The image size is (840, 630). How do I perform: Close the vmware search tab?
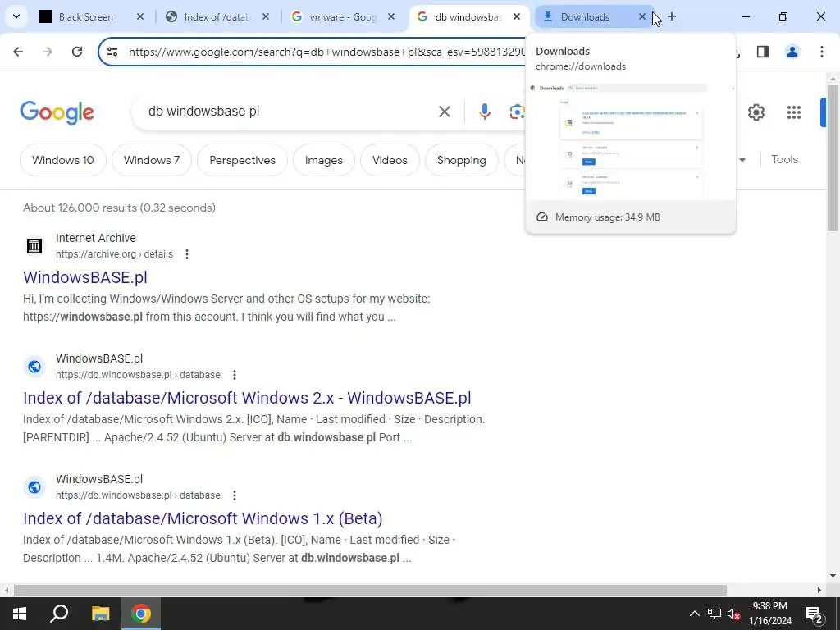click(x=391, y=16)
